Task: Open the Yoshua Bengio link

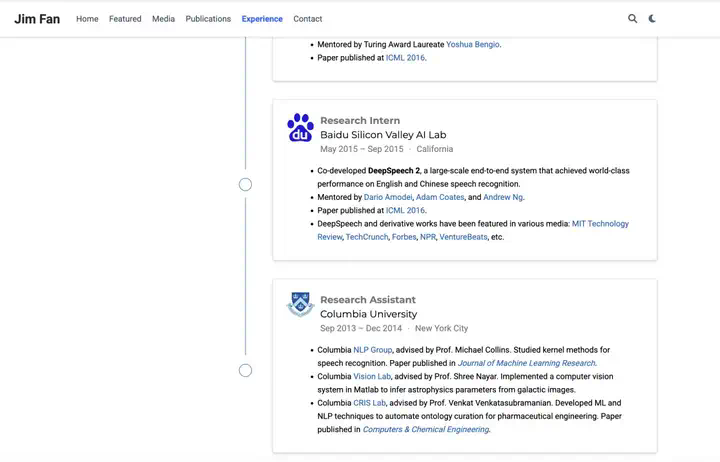Action: click(472, 45)
